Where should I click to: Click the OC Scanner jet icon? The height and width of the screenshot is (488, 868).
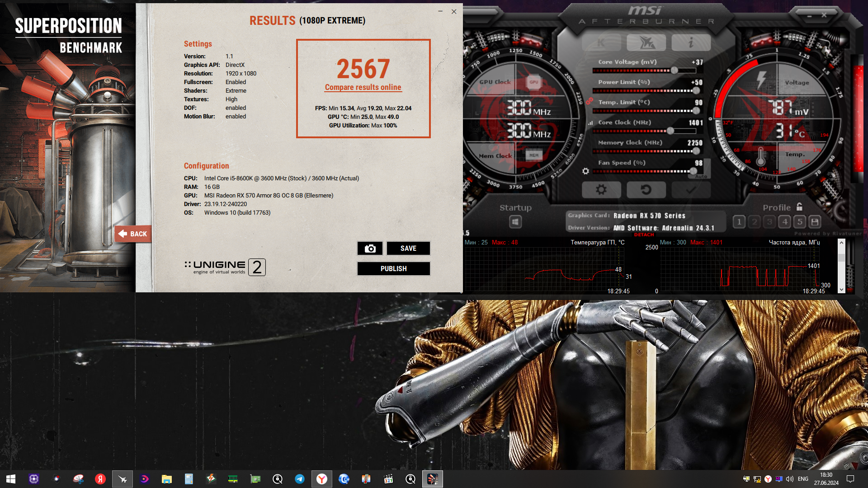point(646,43)
